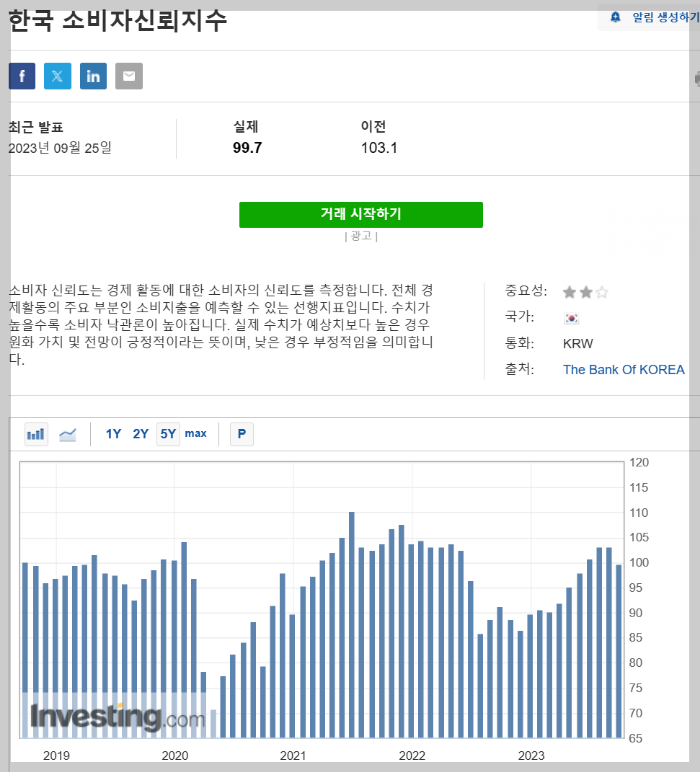Switch chart to bar view
700x772 pixels.
(36, 434)
